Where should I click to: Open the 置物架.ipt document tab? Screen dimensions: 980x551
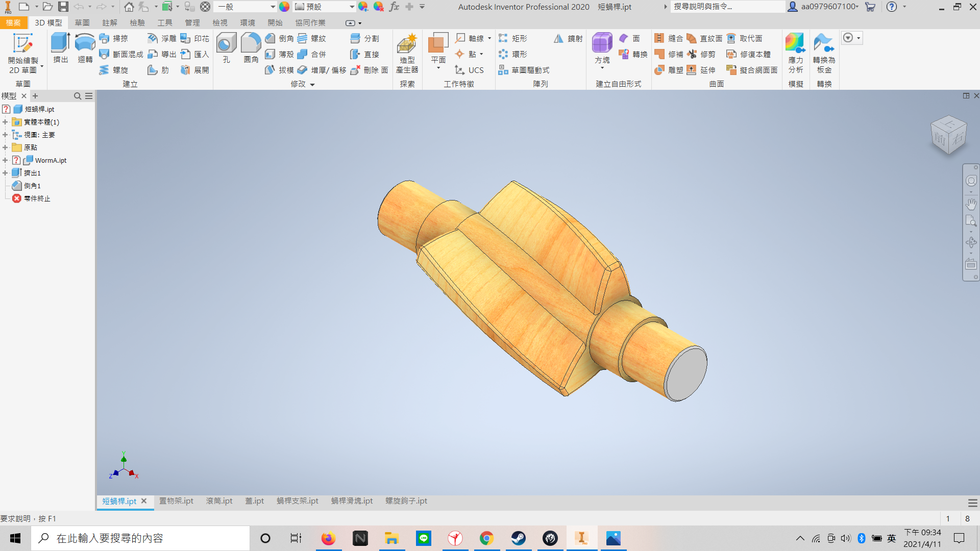coord(176,501)
